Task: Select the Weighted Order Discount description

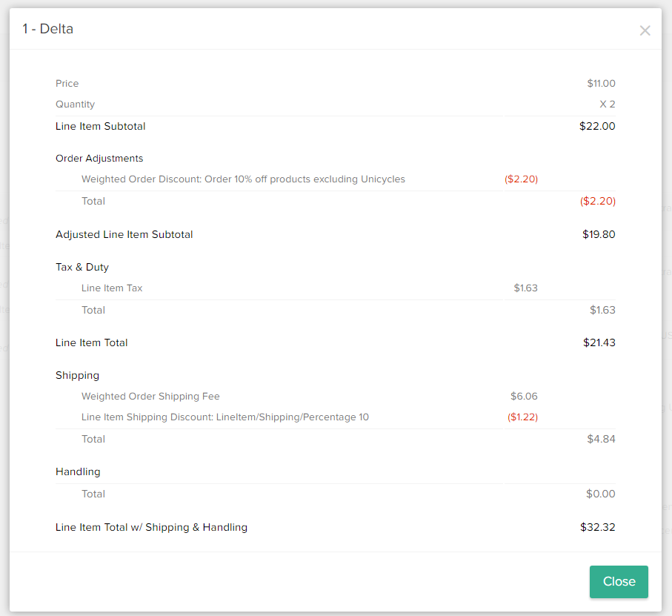Action: [243, 179]
